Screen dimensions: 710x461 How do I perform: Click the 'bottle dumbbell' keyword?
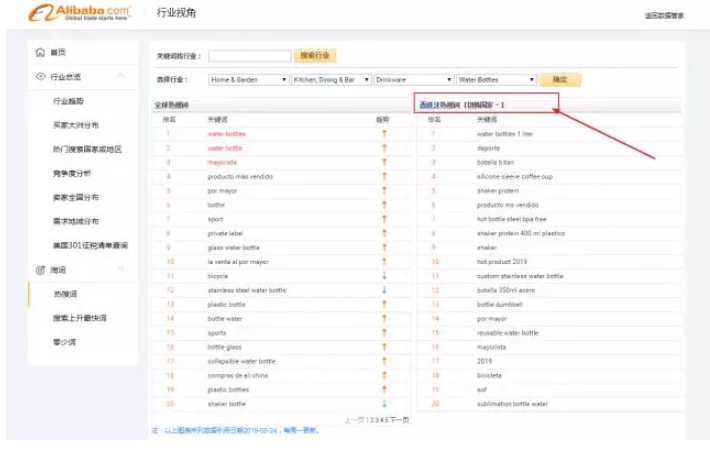(500, 304)
